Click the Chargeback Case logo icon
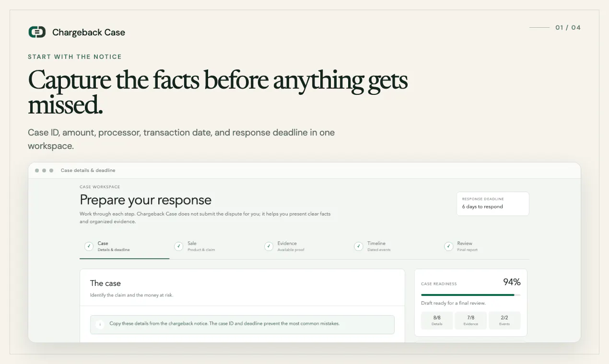The image size is (609, 364). (x=37, y=32)
